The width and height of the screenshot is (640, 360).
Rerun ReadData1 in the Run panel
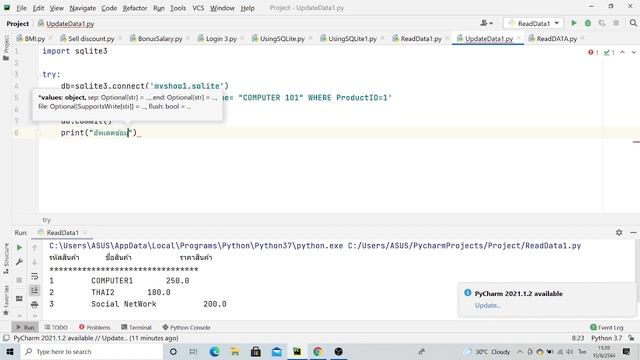(x=19, y=248)
